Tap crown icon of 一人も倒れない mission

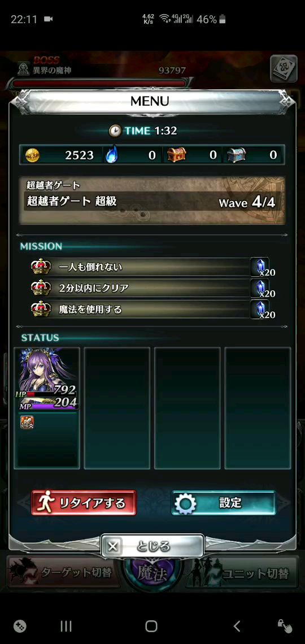tap(41, 267)
